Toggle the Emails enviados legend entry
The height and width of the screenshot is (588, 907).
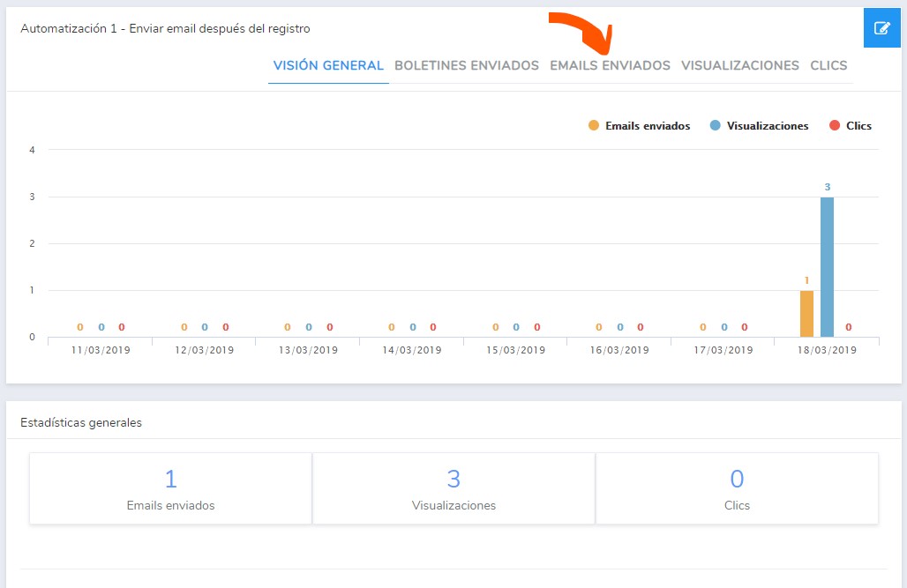[639, 125]
